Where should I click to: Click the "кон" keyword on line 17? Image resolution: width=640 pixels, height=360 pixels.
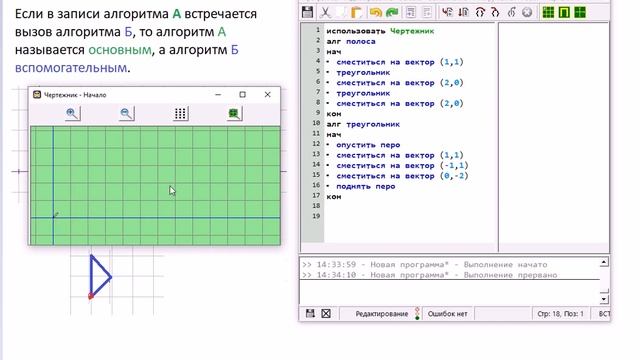pos(333,197)
